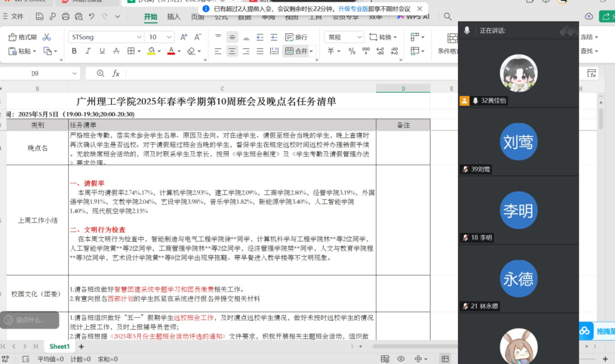Toggle Underline formatting
Image resolution: width=615 pixels, height=364 pixels.
coord(101,51)
